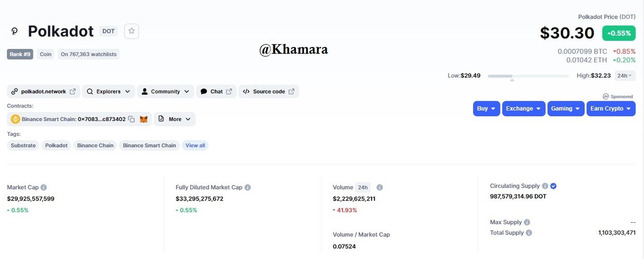The width and height of the screenshot is (644, 259).
Task: Open the Buy menu
Action: 487,109
